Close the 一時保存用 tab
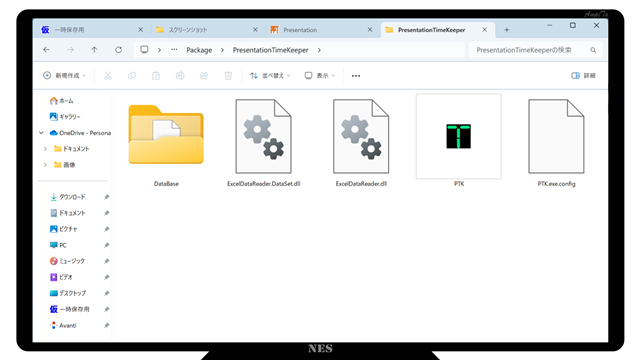This screenshot has width=640, height=360. coord(140,30)
